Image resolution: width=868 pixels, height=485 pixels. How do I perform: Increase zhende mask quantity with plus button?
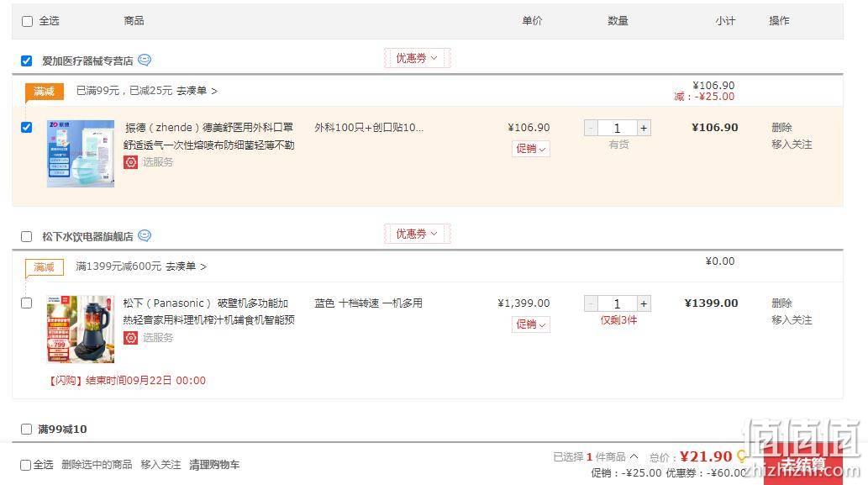pyautogui.click(x=644, y=128)
